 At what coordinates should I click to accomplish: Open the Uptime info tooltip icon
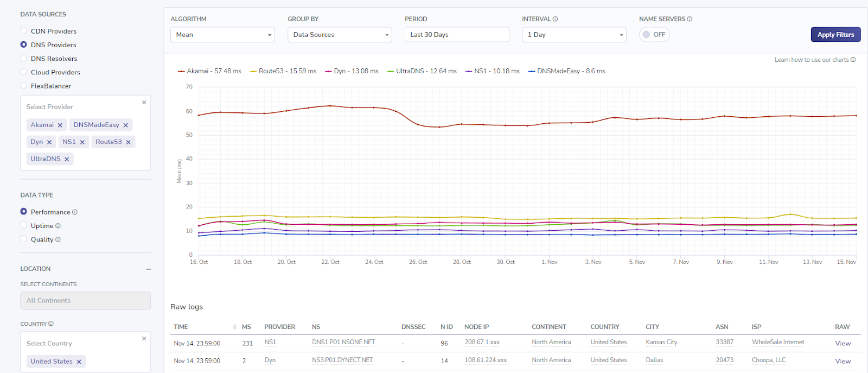tap(58, 226)
